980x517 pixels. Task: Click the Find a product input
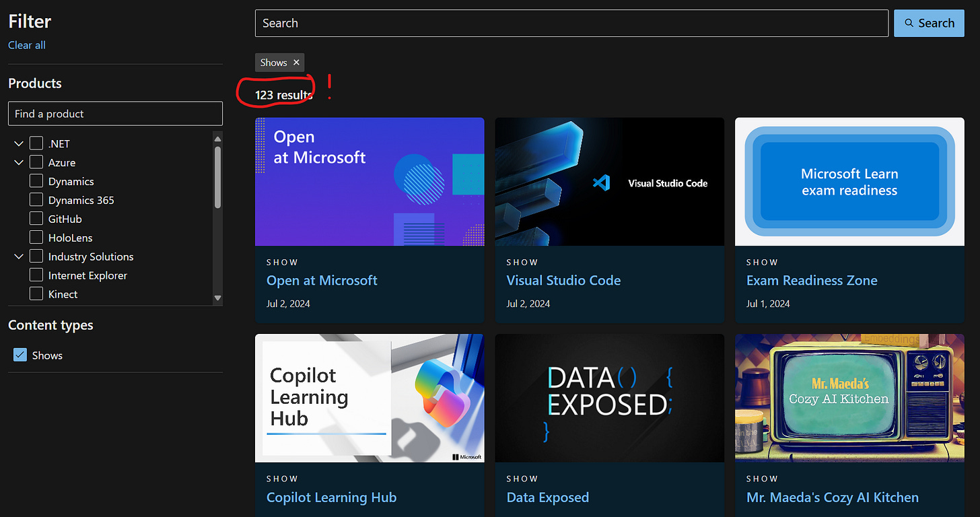click(x=115, y=114)
